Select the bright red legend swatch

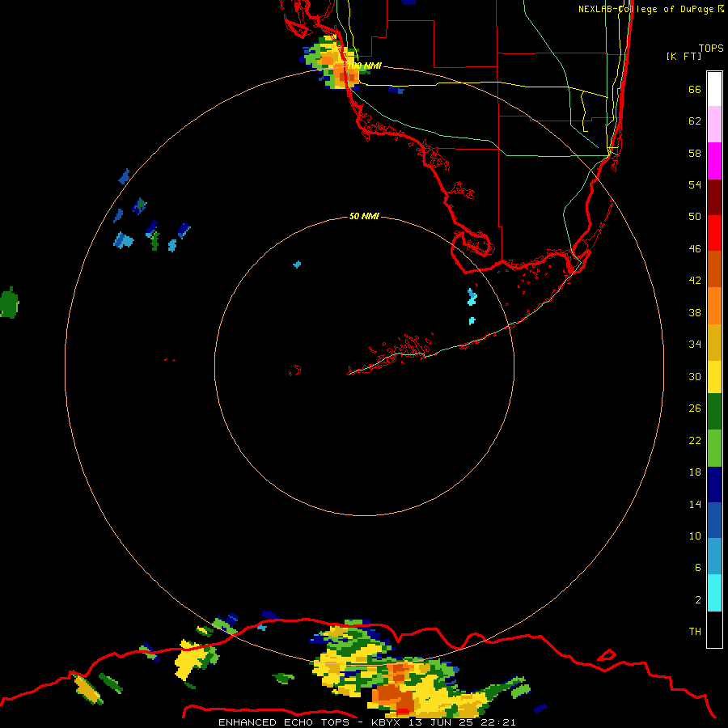point(714,233)
